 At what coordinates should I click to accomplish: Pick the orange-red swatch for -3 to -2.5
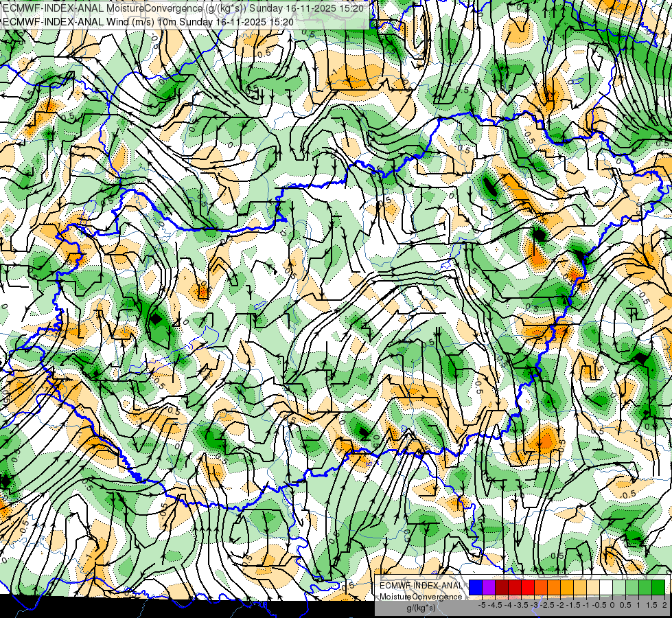[541, 587]
